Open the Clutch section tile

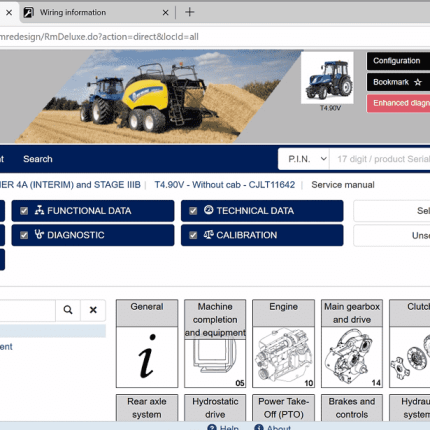tap(410, 343)
